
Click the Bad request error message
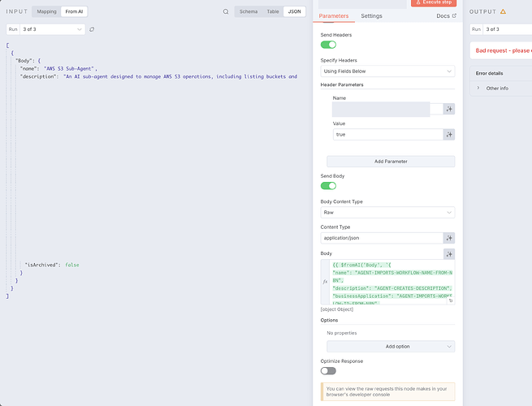504,50
